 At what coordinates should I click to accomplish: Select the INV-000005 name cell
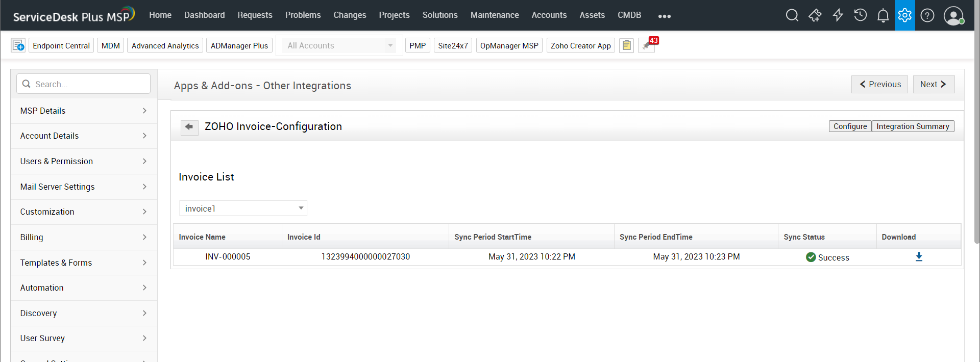(x=228, y=256)
